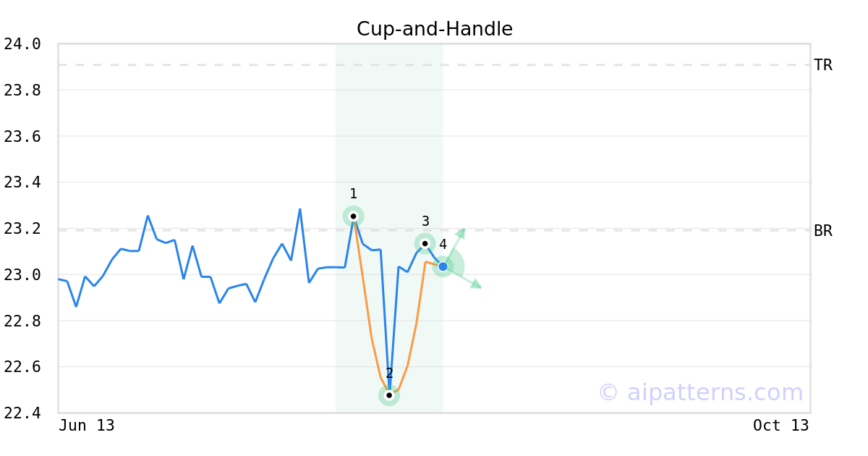Select pattern point 3 marker

(425, 243)
